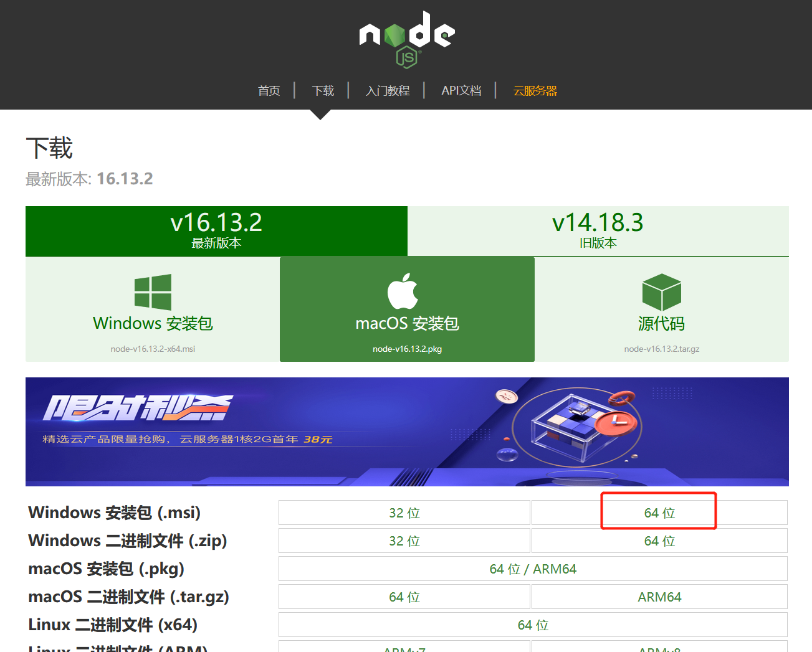Open the 云服务器 menu item
The image size is (812, 652).
(x=535, y=90)
